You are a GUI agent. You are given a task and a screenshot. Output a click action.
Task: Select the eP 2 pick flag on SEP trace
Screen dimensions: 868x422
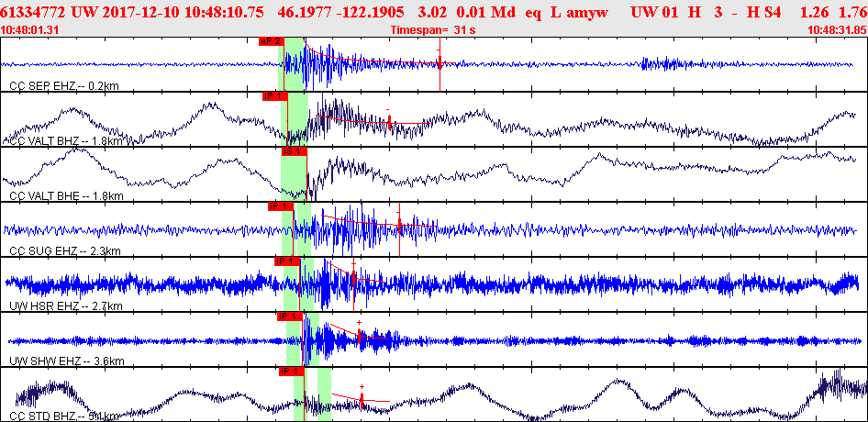[272, 41]
